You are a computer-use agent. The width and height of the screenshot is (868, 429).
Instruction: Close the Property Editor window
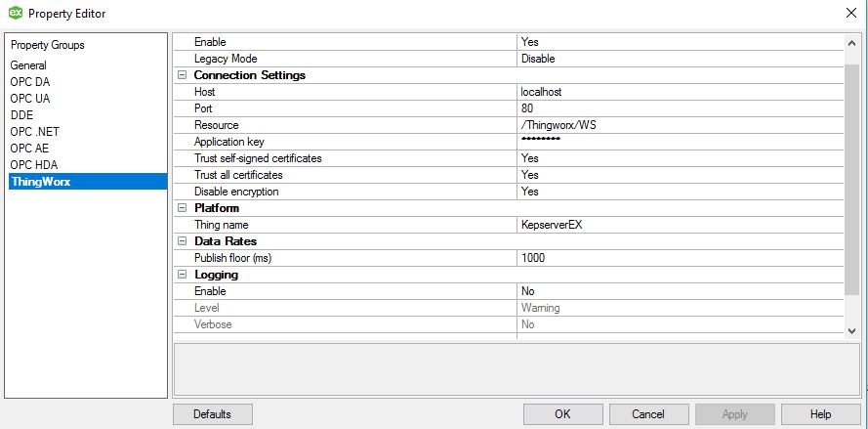[x=851, y=14]
